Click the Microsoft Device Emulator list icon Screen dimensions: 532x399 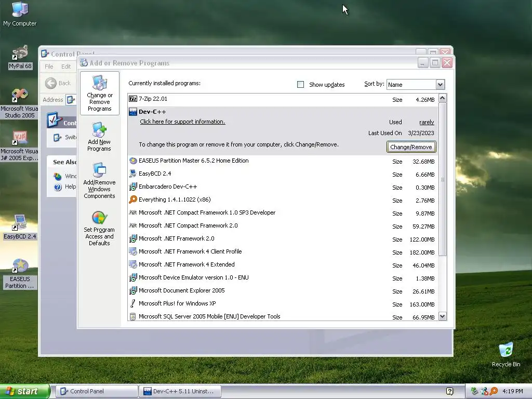click(x=133, y=277)
